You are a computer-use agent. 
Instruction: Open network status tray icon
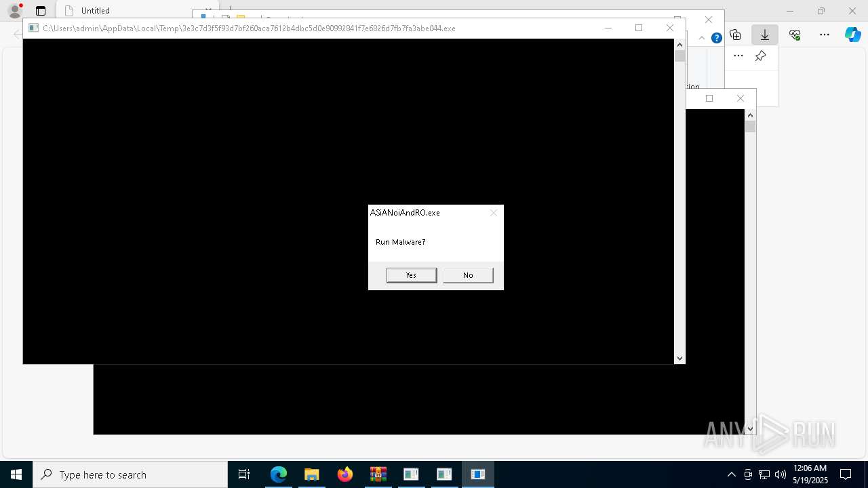764,474
